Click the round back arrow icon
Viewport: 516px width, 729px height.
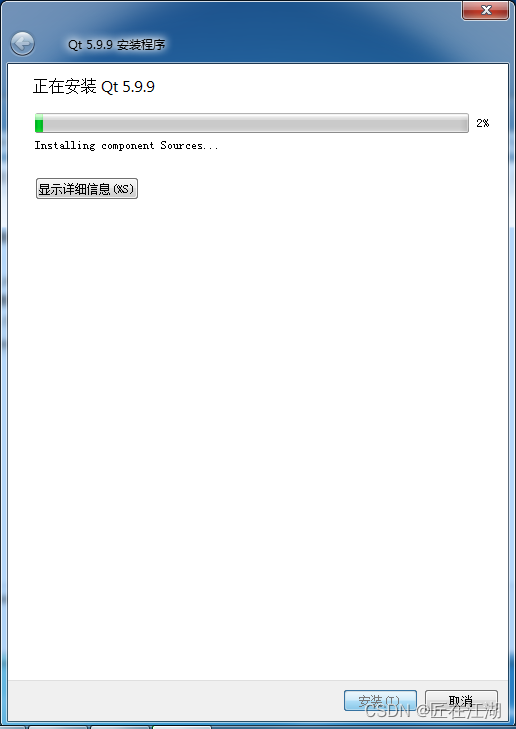(22, 44)
